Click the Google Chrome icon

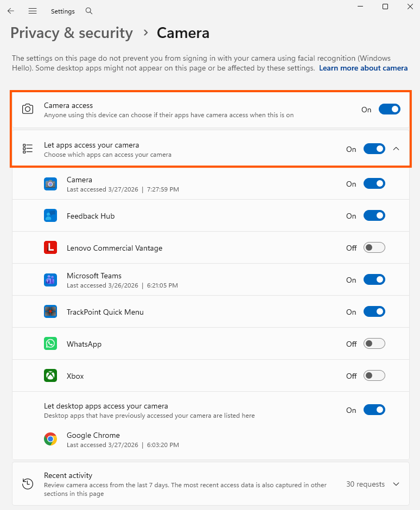coord(50,439)
